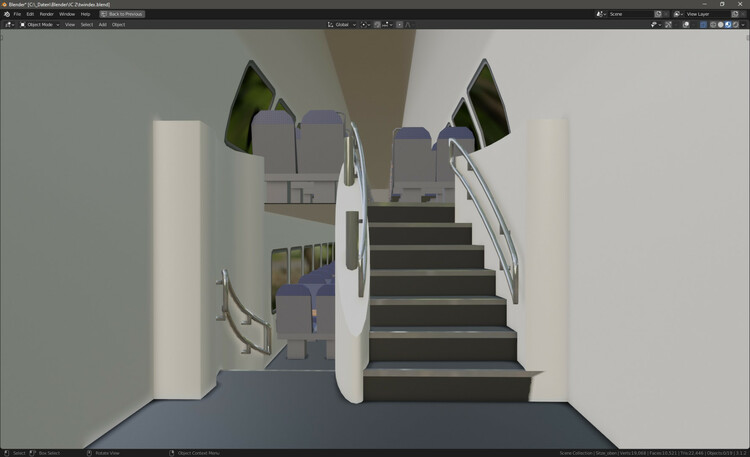Open the viewport Select menu
The image size is (750, 457).
87,25
